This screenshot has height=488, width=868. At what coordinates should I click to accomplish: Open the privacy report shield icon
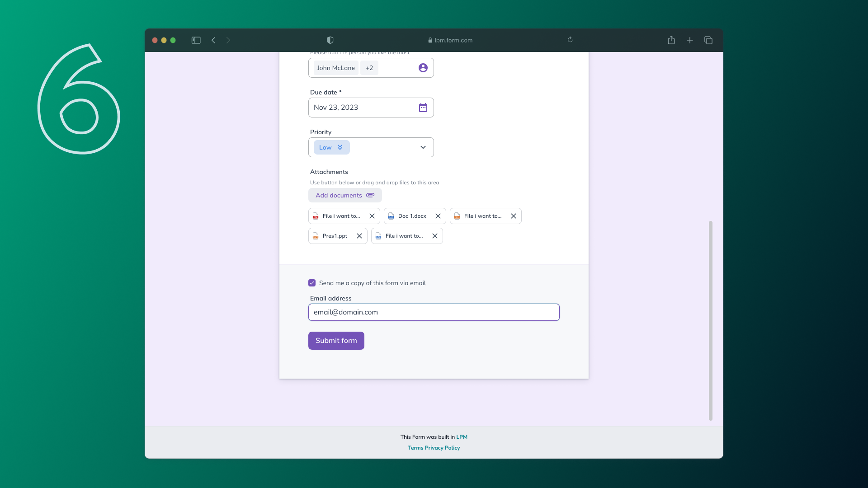click(330, 40)
